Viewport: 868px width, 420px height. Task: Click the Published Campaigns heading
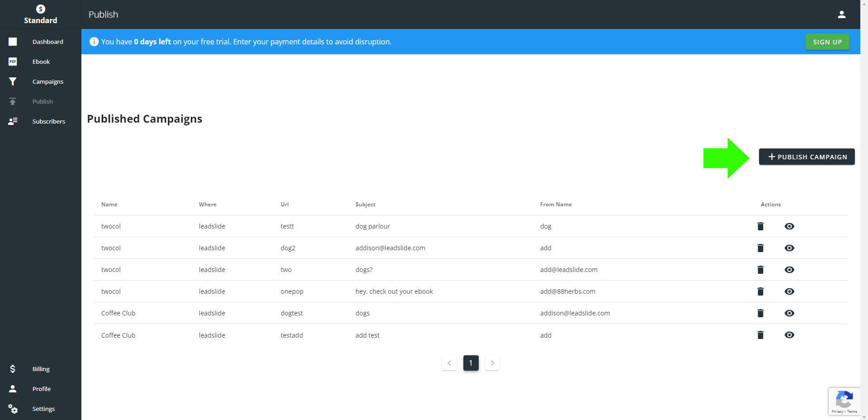pyautogui.click(x=145, y=119)
